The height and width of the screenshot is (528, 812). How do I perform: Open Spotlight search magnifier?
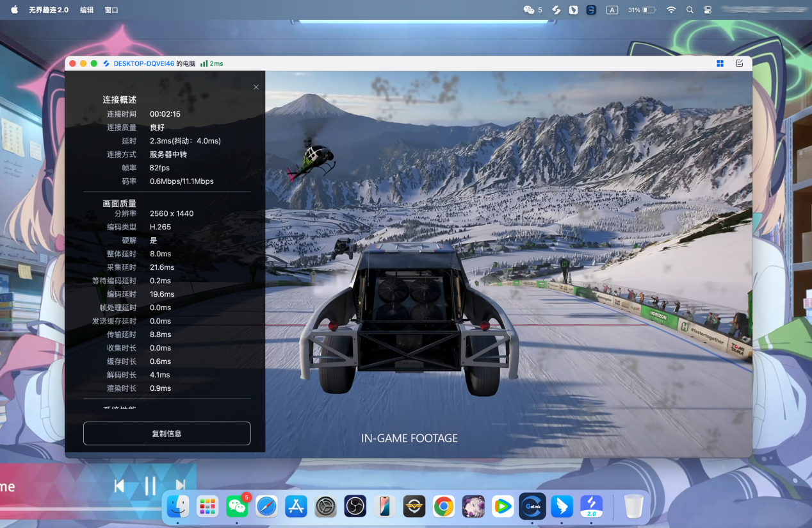click(x=690, y=10)
